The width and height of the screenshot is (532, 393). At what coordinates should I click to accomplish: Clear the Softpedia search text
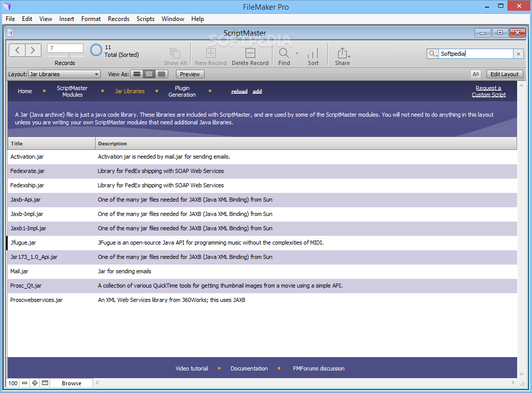pos(518,54)
